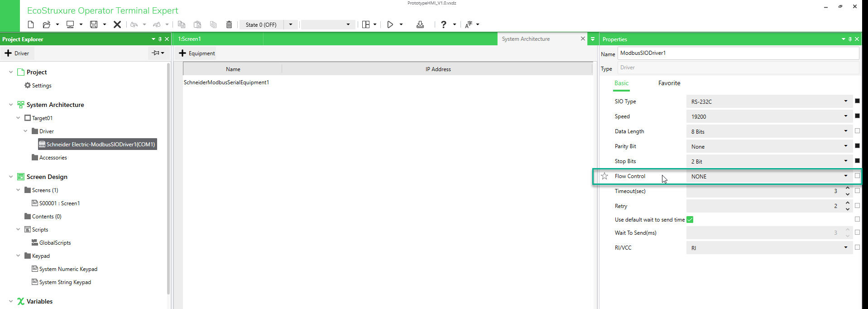Collapse the System Architecture tree node

tap(11, 105)
